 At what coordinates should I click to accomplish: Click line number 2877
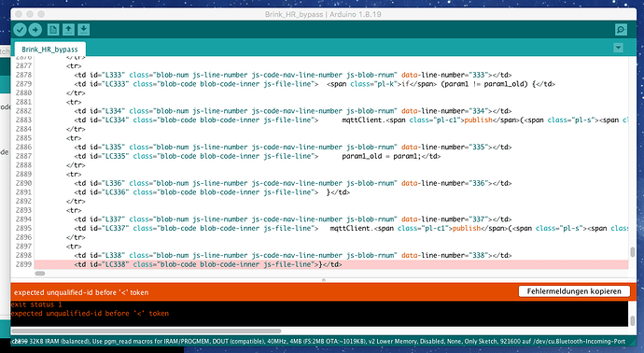[x=23, y=65]
